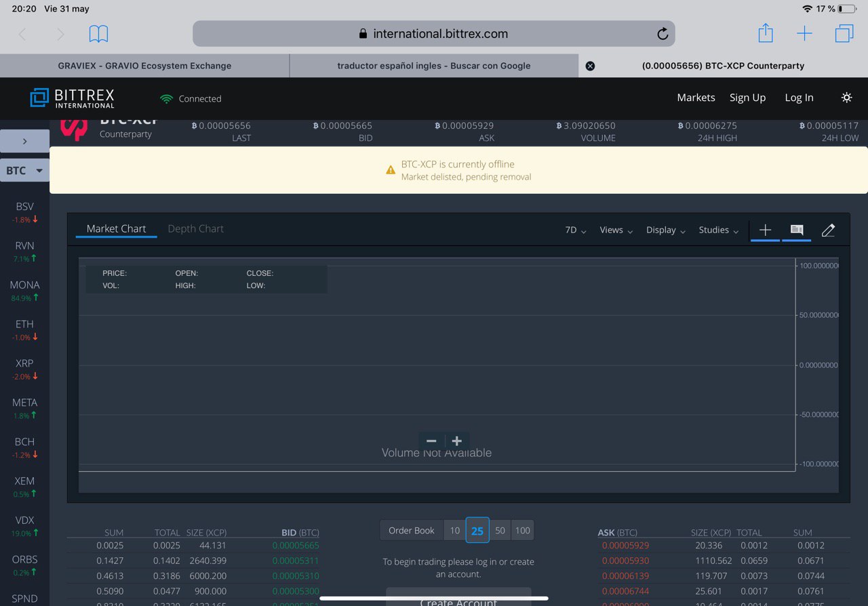
Task: Toggle the chart annotation comment icon
Action: tap(797, 230)
